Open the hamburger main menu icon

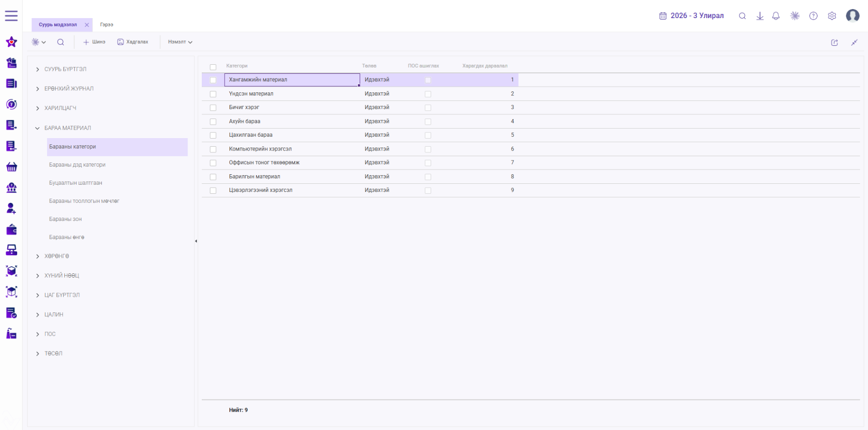(x=11, y=16)
